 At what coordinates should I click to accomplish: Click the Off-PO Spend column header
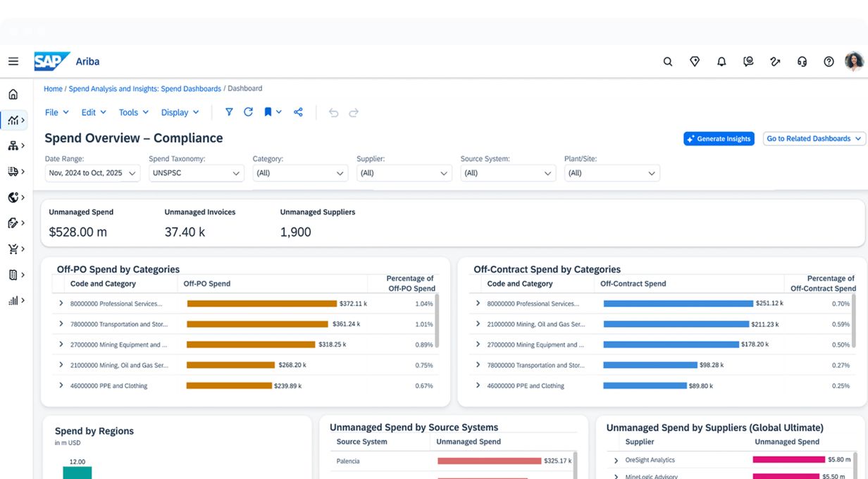[206, 284]
